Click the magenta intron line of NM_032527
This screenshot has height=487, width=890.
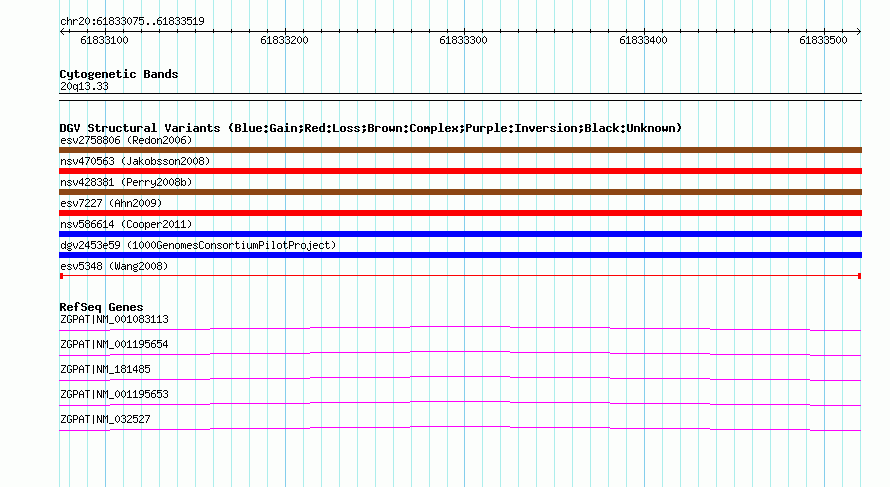[460, 426]
